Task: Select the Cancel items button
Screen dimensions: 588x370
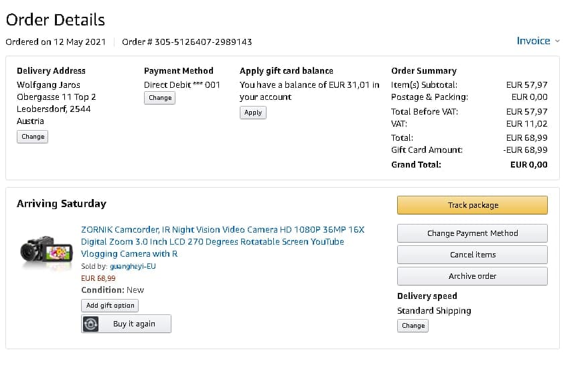Action: [472, 255]
